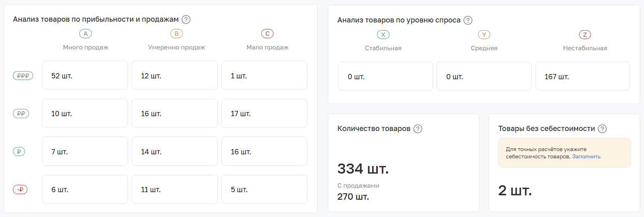Click the Z unstable demand badge

[x=585, y=35]
